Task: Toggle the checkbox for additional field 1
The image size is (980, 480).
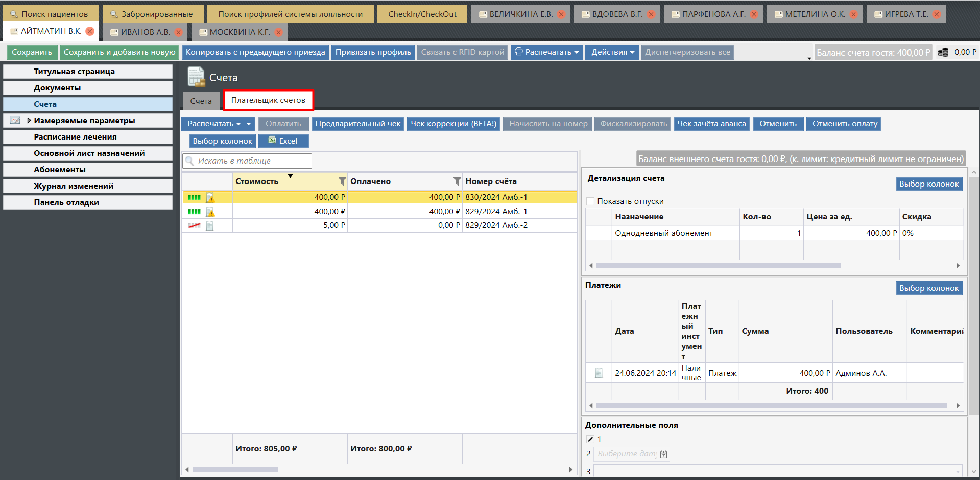Action: 590,439
